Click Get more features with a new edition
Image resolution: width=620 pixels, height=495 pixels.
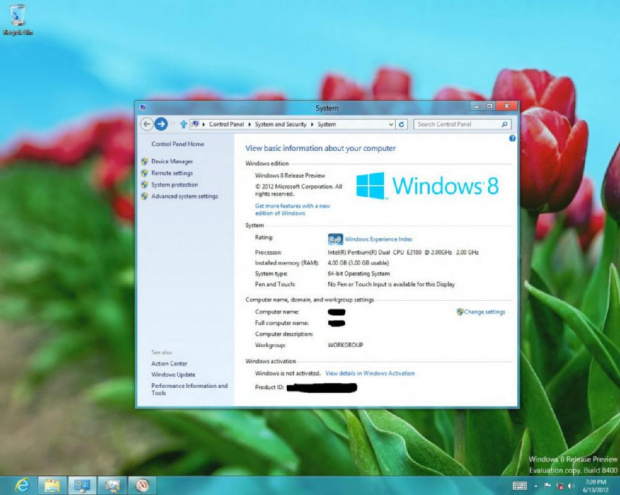point(292,209)
